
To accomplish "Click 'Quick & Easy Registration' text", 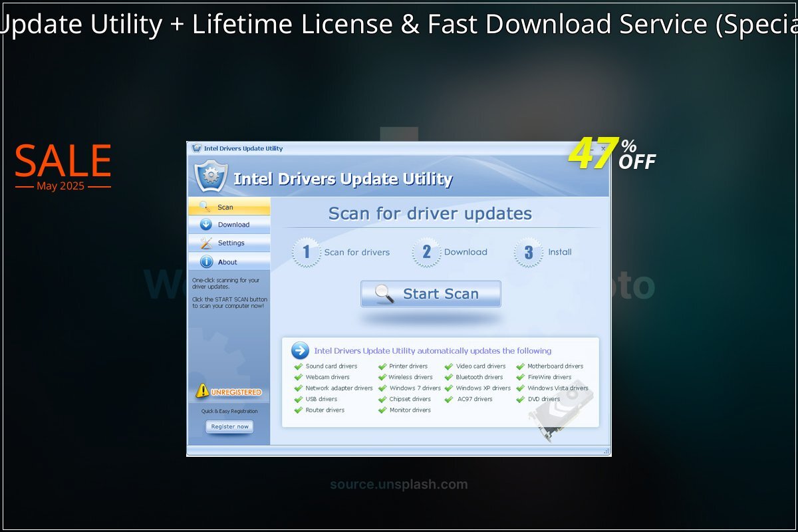I will point(229,411).
